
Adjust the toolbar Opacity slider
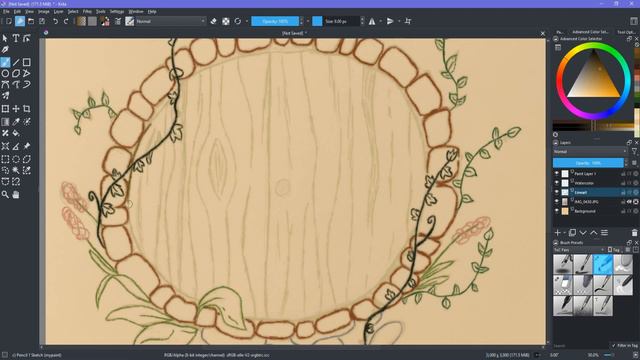(x=276, y=21)
